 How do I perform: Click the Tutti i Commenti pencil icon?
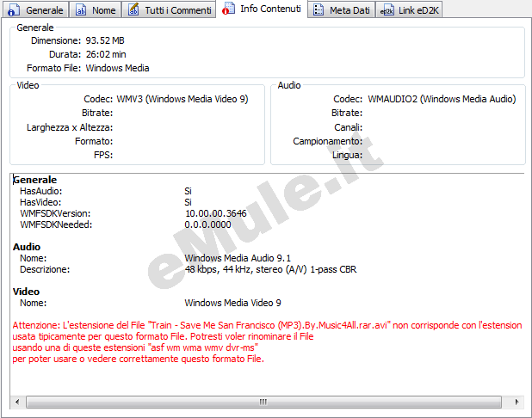[x=133, y=9]
